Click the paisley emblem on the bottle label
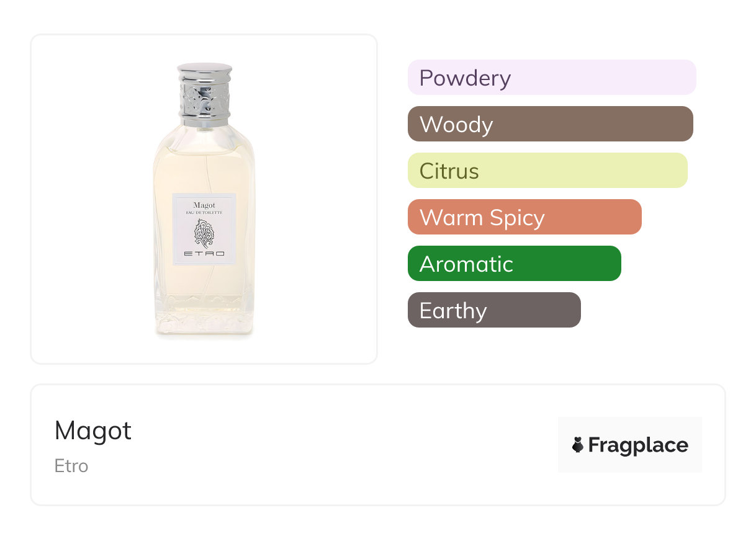Viewport: 756px width, 536px height. pos(204,234)
